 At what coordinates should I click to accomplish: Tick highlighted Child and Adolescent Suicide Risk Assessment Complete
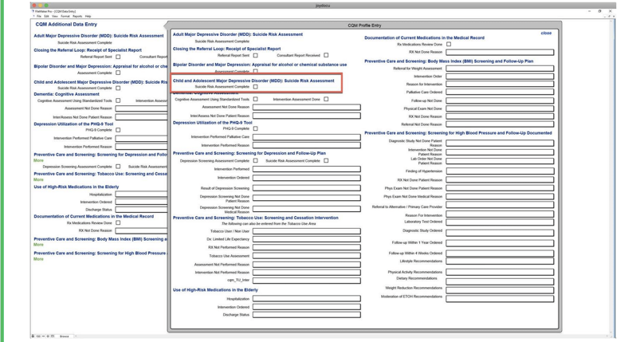click(255, 87)
